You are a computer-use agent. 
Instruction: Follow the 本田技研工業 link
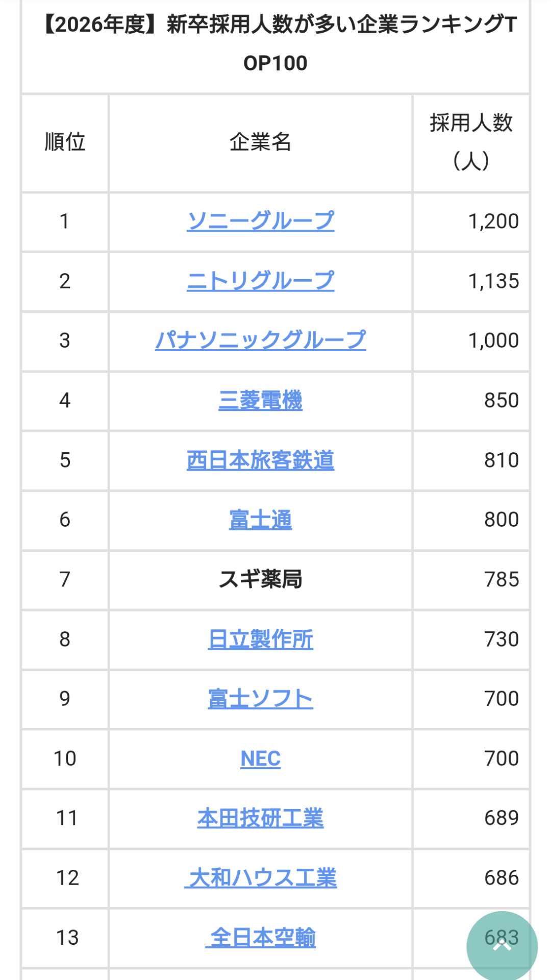(x=260, y=818)
